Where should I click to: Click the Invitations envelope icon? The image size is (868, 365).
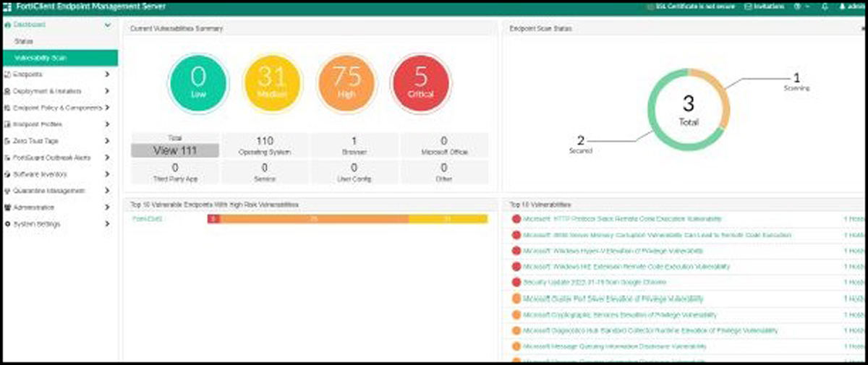[748, 7]
